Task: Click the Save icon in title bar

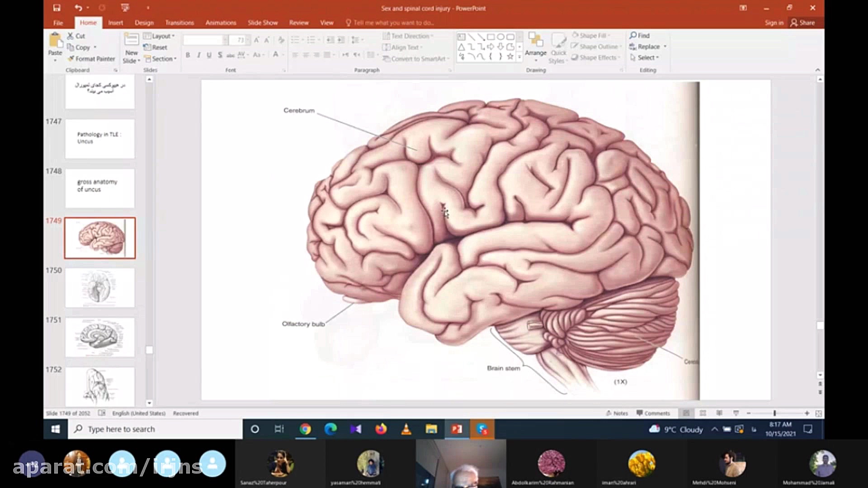Action: [x=57, y=8]
